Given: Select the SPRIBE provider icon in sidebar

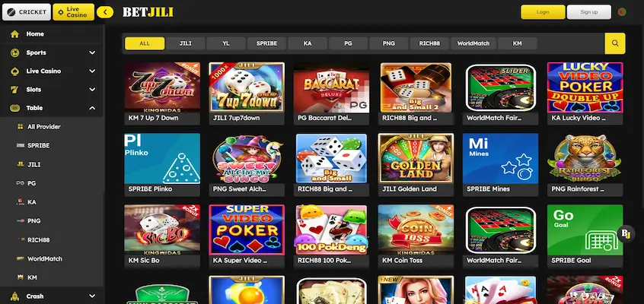Looking at the screenshot, I should [20, 146].
